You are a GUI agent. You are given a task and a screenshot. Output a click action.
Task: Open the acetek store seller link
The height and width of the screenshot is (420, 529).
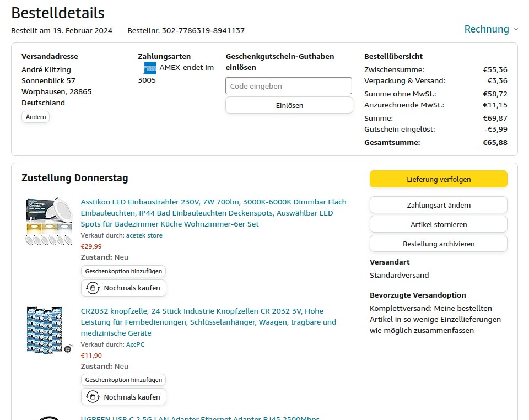(x=144, y=235)
